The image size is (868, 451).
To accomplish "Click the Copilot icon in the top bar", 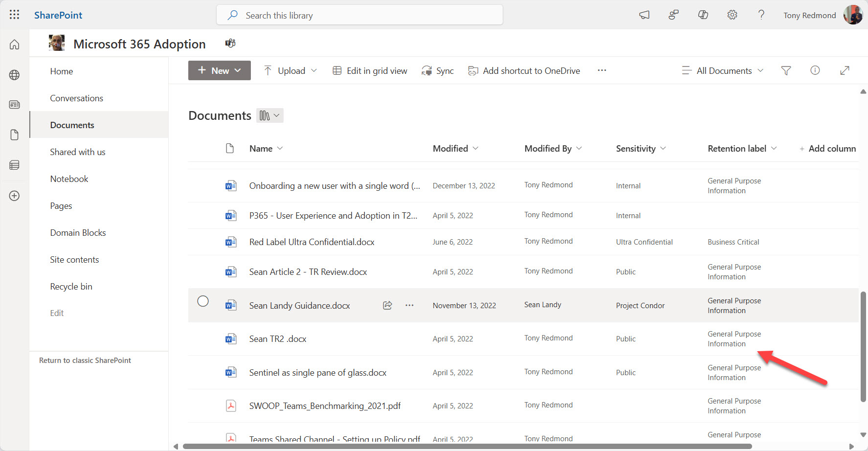I will [x=703, y=15].
